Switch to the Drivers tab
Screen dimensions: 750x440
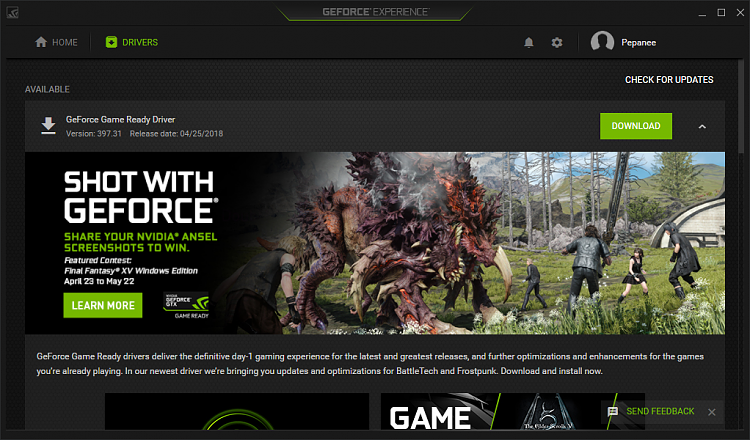coord(132,42)
